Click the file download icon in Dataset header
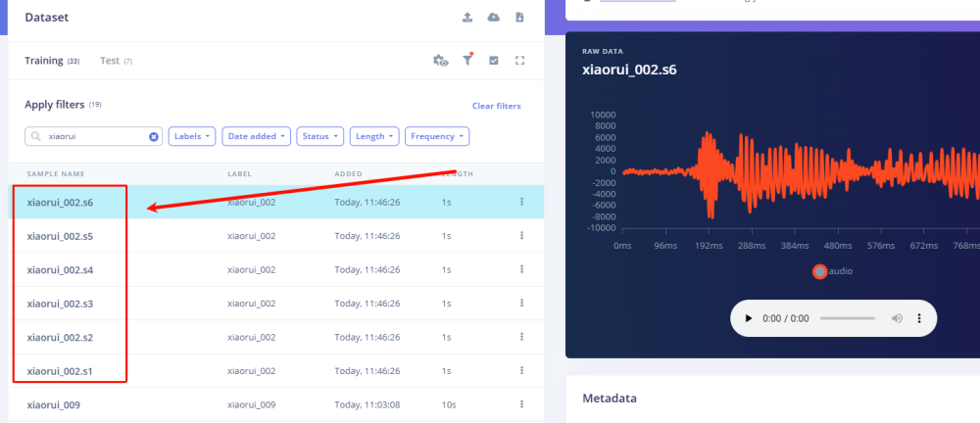Viewport: 980px width, 423px height. click(x=519, y=18)
